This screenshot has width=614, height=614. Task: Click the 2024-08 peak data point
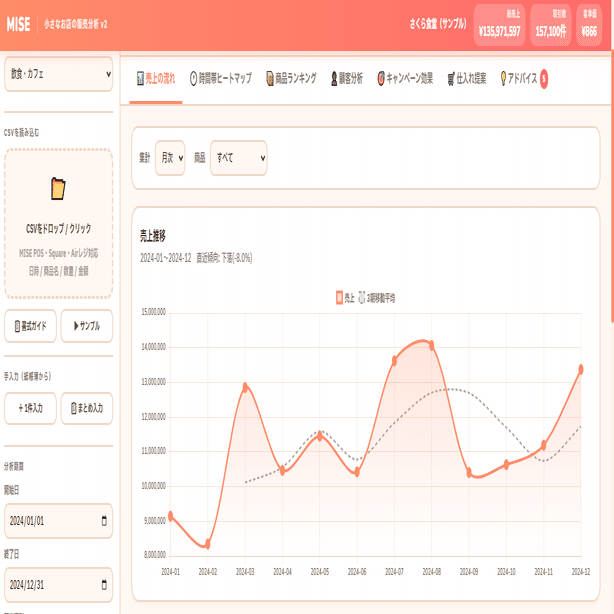[x=432, y=345]
